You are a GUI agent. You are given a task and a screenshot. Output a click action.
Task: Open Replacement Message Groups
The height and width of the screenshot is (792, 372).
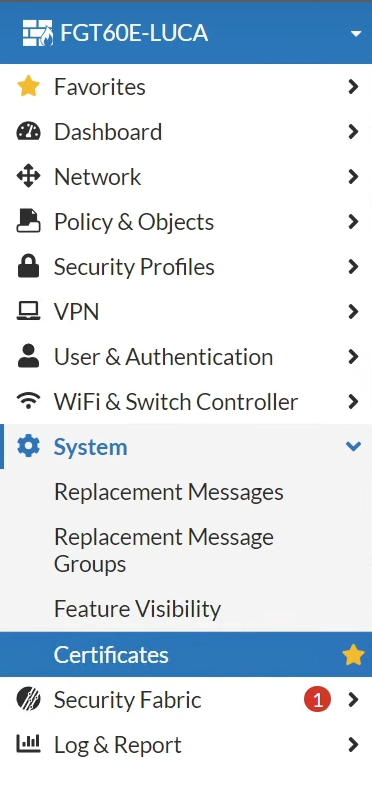tap(164, 550)
